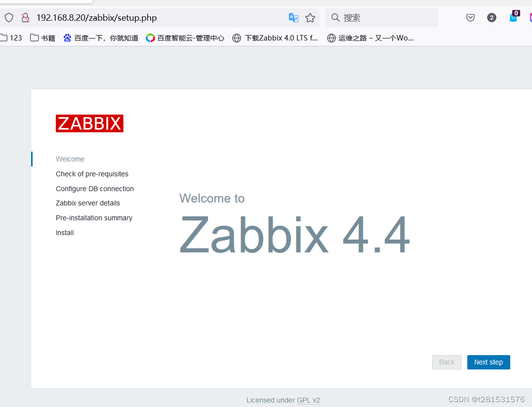Open the 下载Zabbix 4.0 LTS bookmark
Image resolution: width=532 pixels, height=407 pixels.
[275, 38]
